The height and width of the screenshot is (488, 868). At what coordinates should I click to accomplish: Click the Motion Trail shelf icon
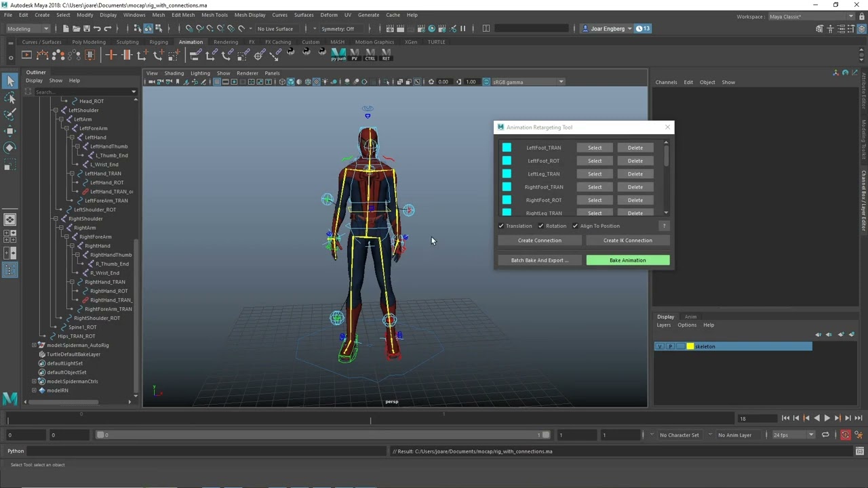point(42,55)
